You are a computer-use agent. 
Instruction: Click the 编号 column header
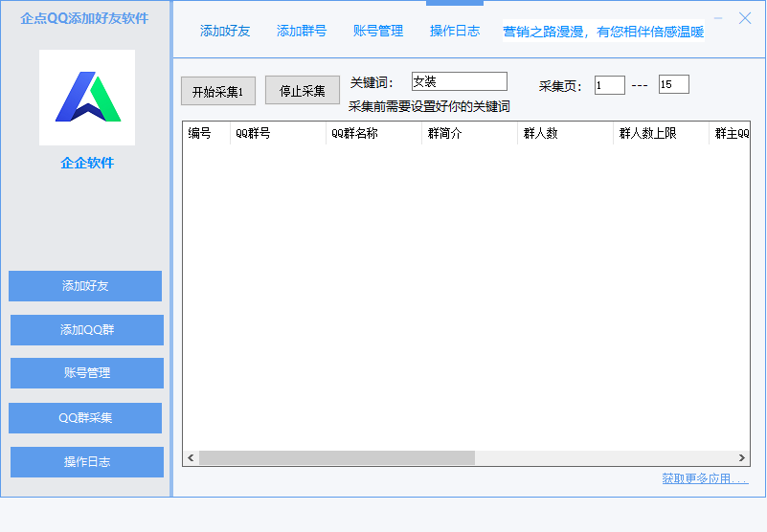click(x=206, y=133)
